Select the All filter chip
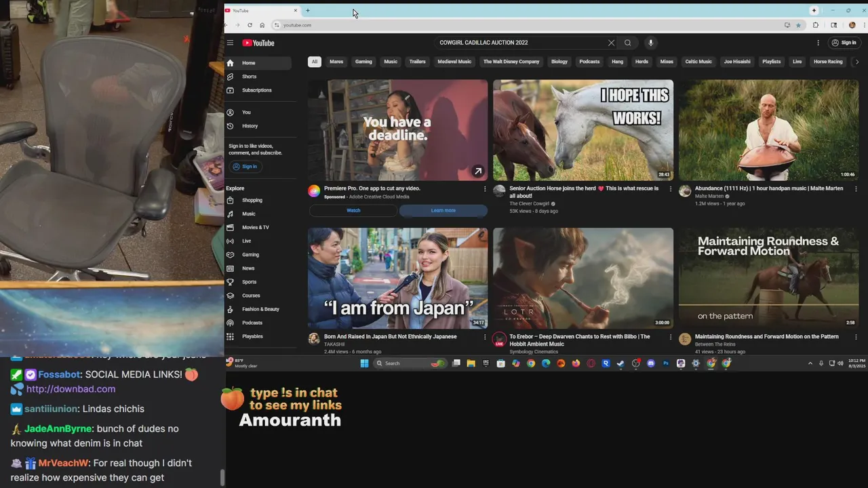Viewport: 868px width, 488px height. point(314,62)
